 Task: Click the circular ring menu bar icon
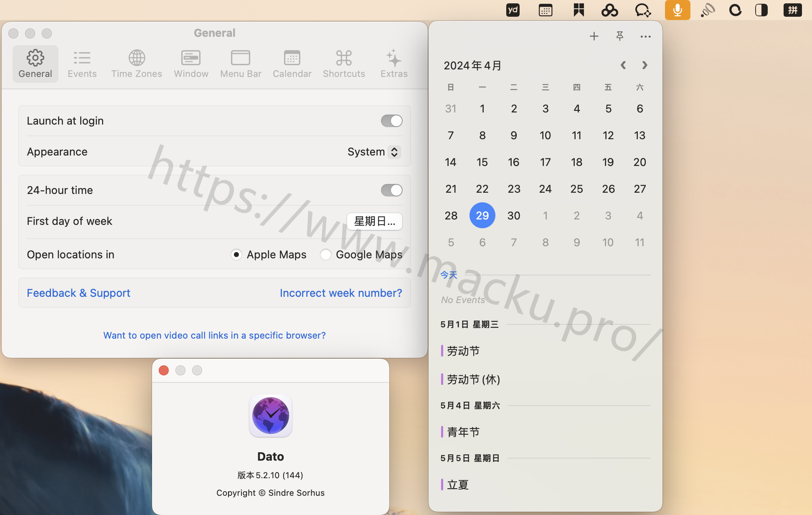tap(735, 10)
